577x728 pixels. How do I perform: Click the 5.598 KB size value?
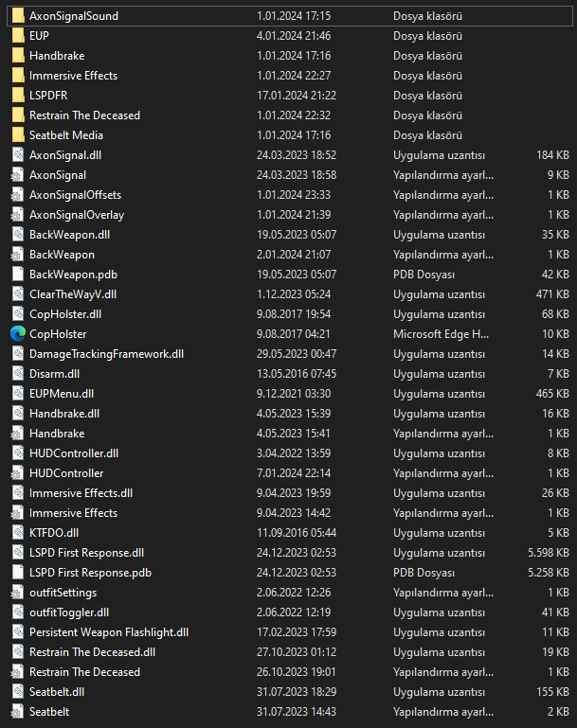point(549,553)
